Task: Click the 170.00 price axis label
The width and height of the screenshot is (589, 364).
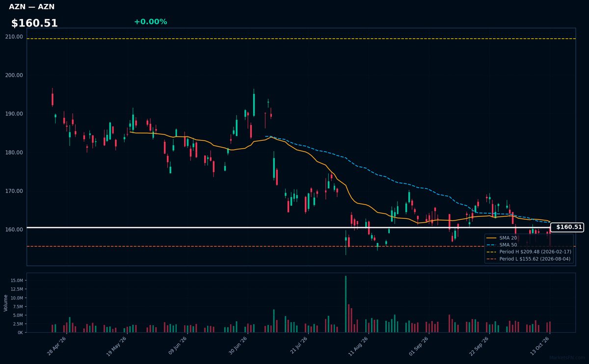Action: (14, 191)
